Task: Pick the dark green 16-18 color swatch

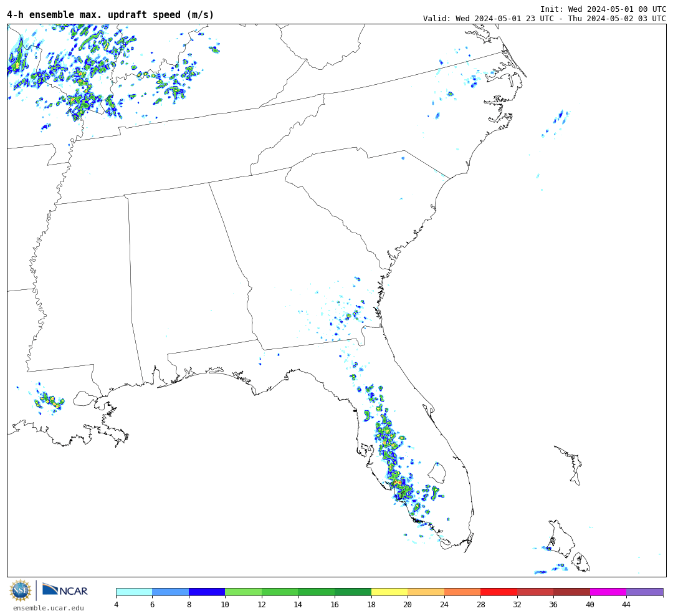Action: [353, 592]
